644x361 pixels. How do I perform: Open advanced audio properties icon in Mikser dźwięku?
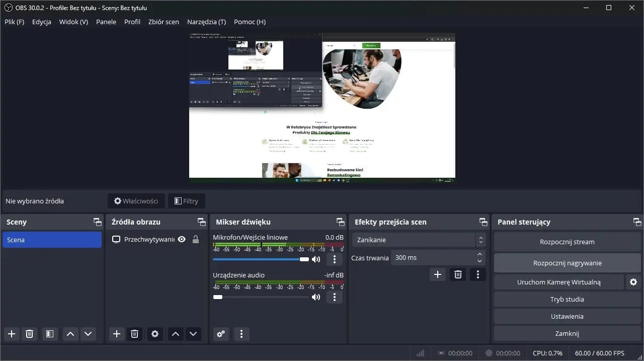221,334
